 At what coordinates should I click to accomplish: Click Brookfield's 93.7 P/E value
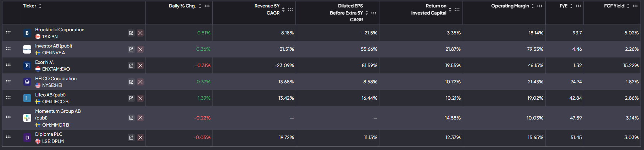[577, 33]
